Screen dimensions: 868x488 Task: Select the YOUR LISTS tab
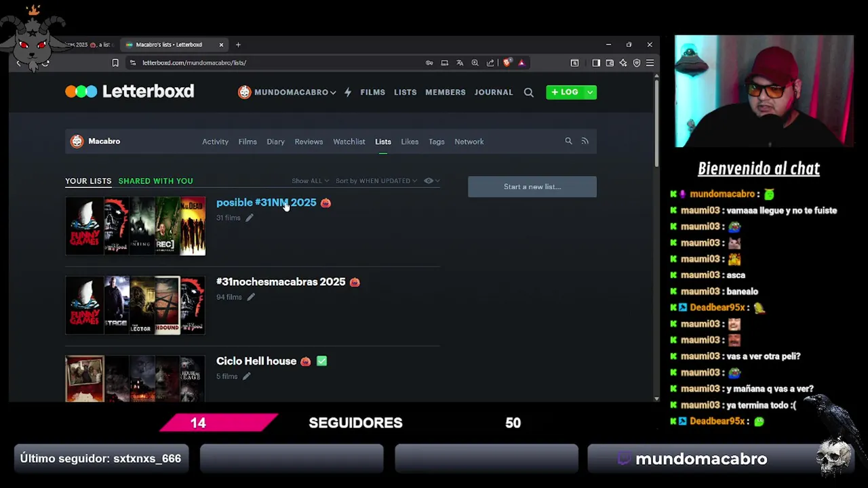[88, 181]
